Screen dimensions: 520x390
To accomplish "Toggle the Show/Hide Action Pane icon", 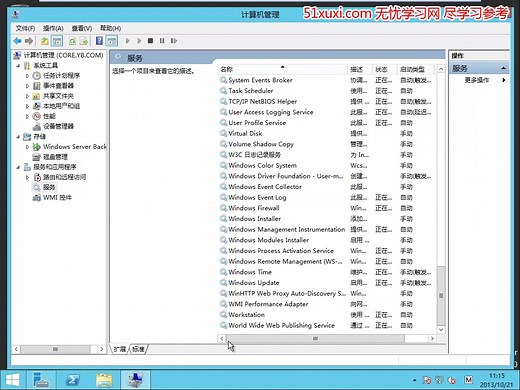I will coord(112,41).
